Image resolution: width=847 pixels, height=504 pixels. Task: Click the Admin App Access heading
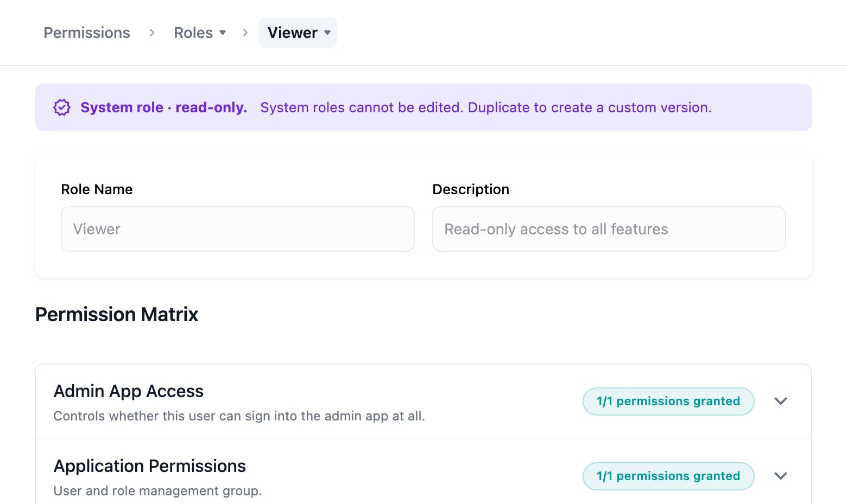(x=129, y=391)
